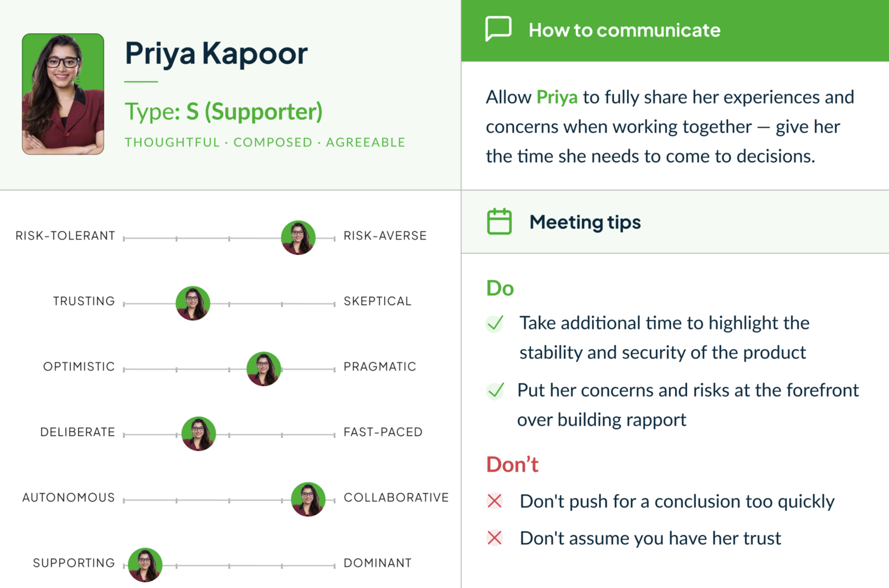Select the Meeting tips section header
The height and width of the screenshot is (588, 889).
(585, 222)
